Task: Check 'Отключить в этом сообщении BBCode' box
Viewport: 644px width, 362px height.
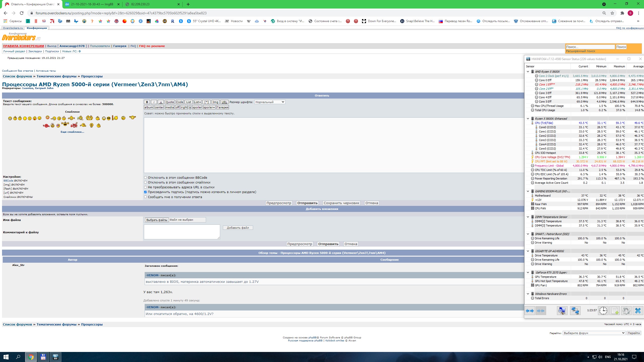Action: (145, 177)
